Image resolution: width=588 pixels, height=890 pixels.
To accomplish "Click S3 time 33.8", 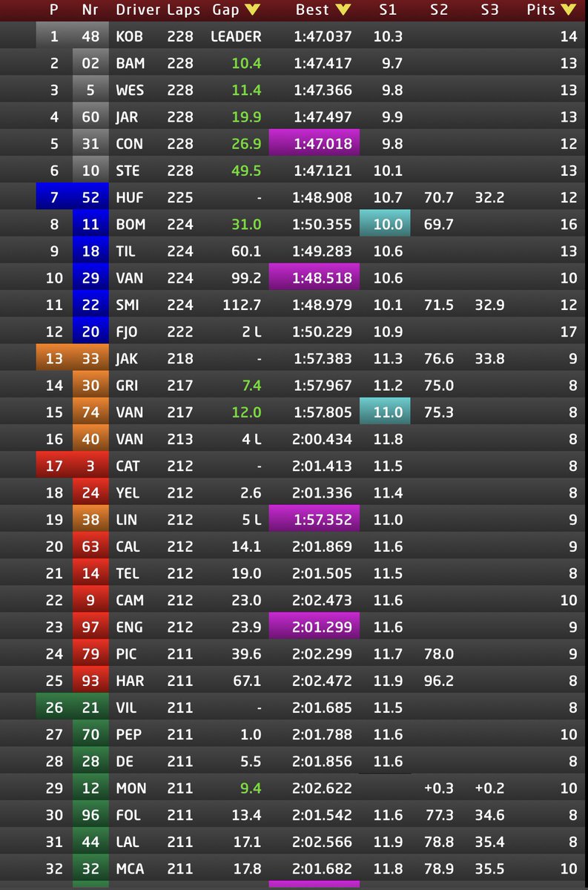I will [x=489, y=357].
